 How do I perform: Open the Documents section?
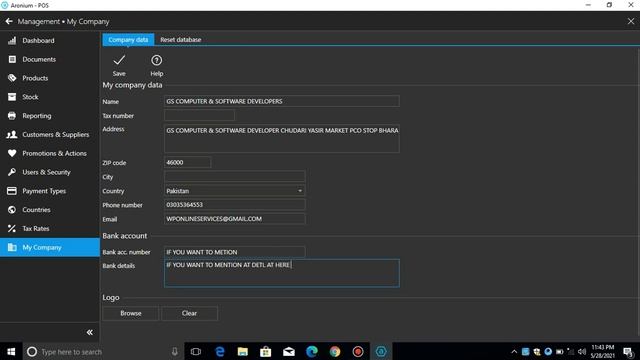(50, 59)
